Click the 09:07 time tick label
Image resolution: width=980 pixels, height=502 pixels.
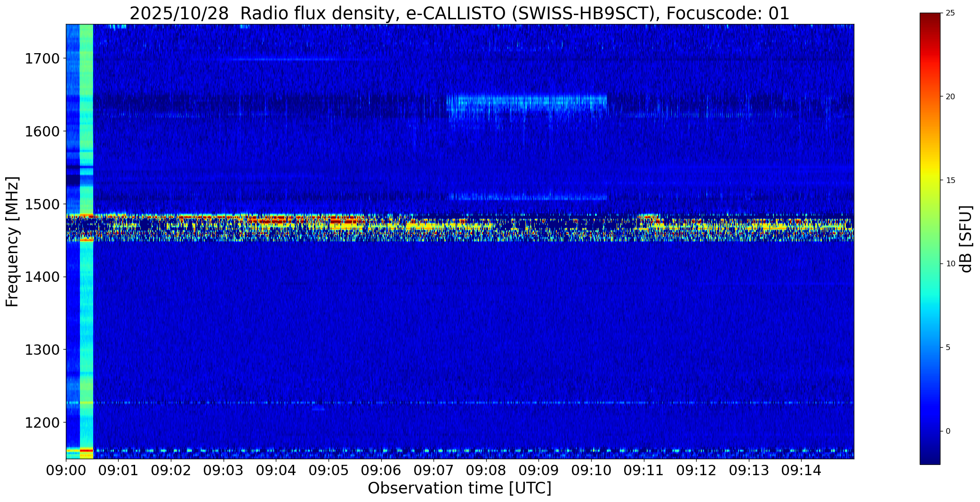click(x=434, y=470)
